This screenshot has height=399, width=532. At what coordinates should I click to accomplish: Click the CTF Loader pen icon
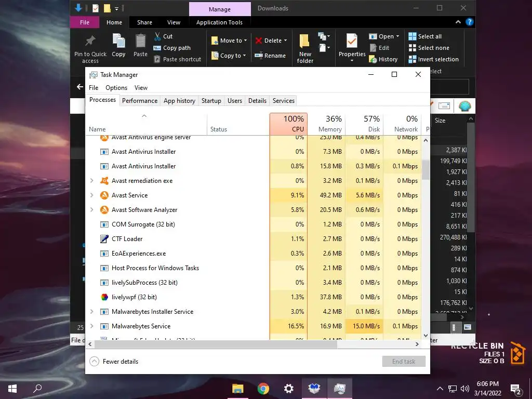coord(104,239)
